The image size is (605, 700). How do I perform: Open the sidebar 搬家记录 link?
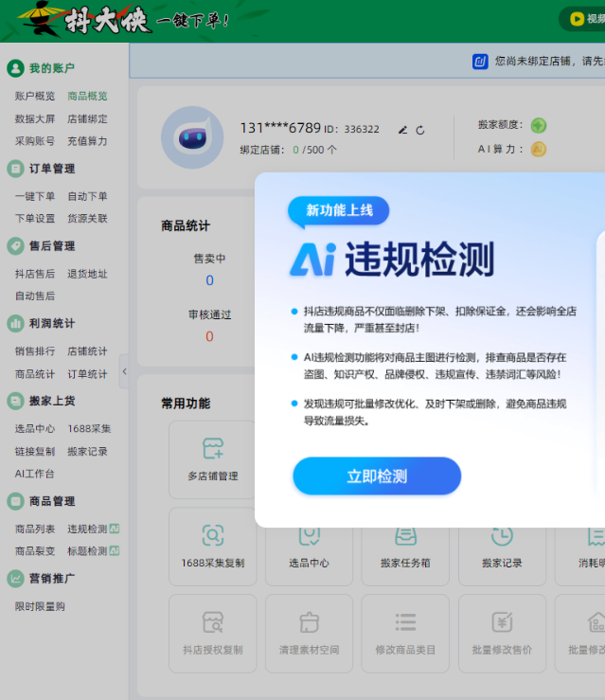87,451
